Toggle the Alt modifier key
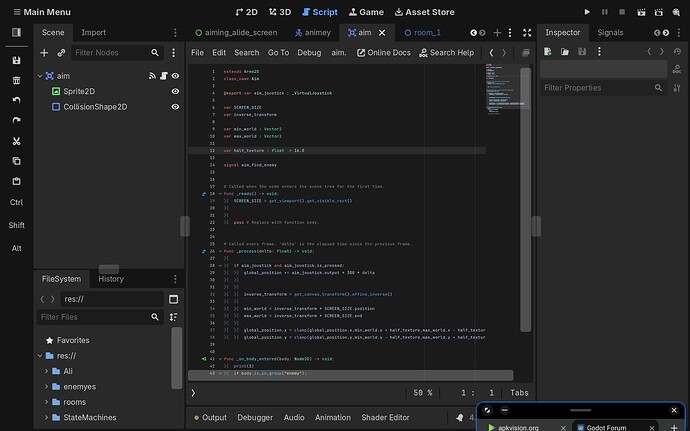Viewport: 690px width, 431px height. click(16, 248)
